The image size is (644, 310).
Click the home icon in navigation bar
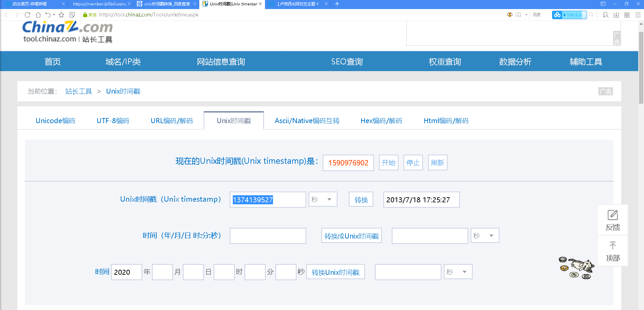tap(38, 15)
